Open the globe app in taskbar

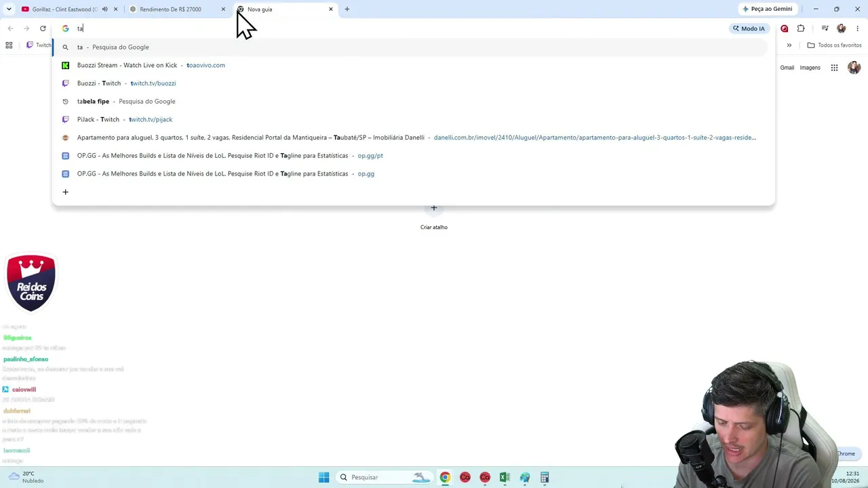pos(525,477)
